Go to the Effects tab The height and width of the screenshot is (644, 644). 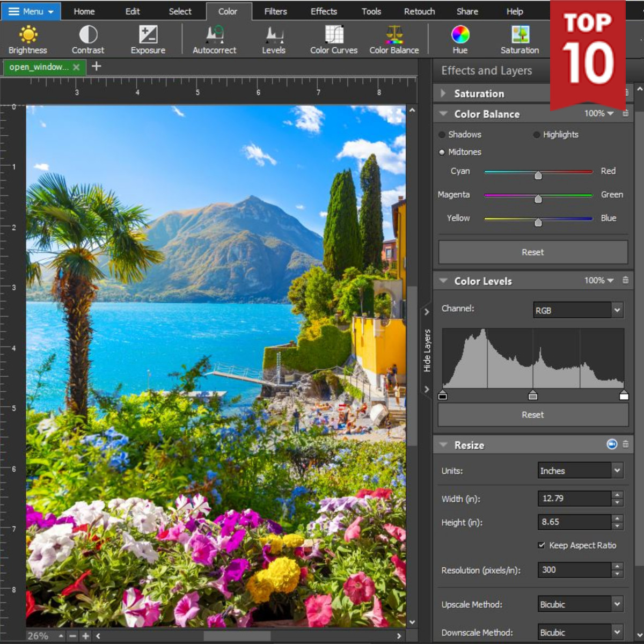(x=324, y=11)
